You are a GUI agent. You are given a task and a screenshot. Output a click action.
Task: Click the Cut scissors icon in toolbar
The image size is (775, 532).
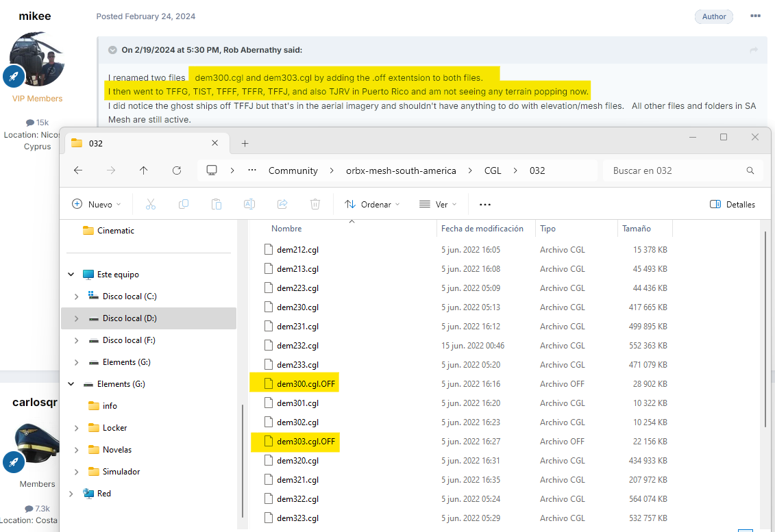[151, 204]
